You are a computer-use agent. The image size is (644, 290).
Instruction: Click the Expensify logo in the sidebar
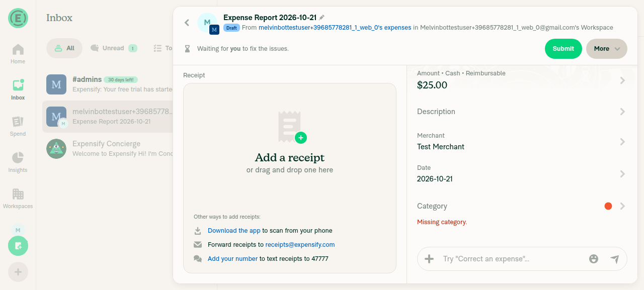[x=18, y=18]
